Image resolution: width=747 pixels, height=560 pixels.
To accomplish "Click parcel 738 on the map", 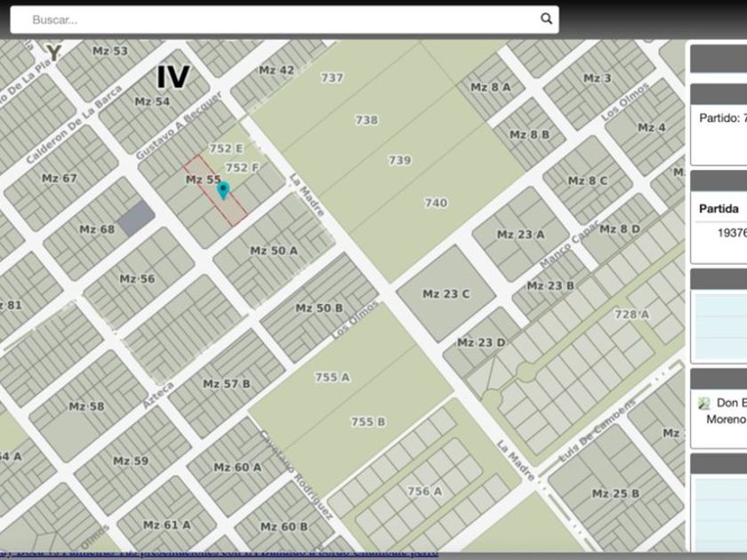I will click(x=366, y=120).
